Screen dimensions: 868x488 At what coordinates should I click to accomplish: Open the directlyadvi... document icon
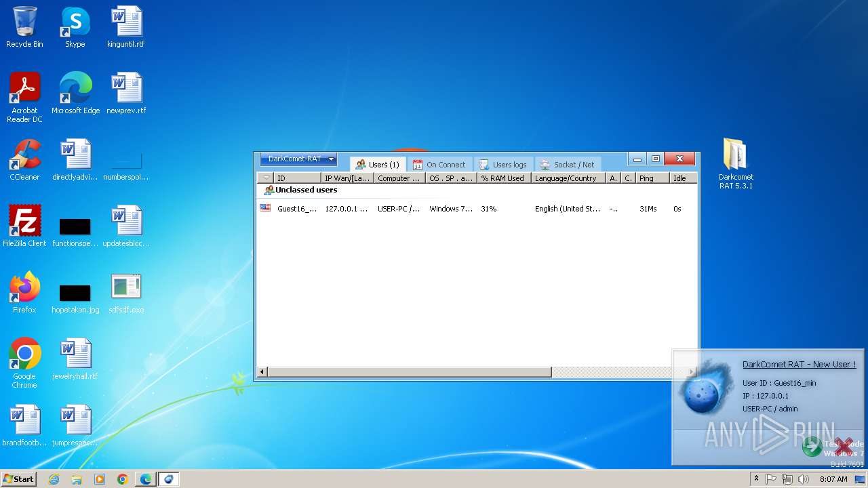coord(75,160)
